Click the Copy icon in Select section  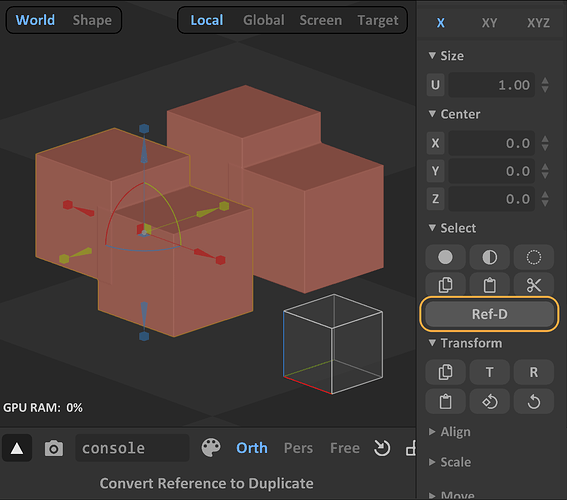tap(445, 285)
